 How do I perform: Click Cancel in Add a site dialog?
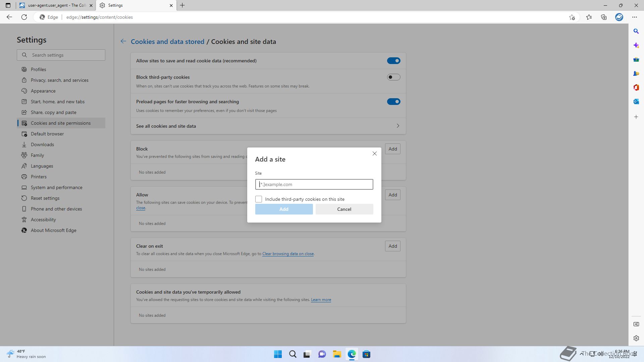click(x=344, y=209)
